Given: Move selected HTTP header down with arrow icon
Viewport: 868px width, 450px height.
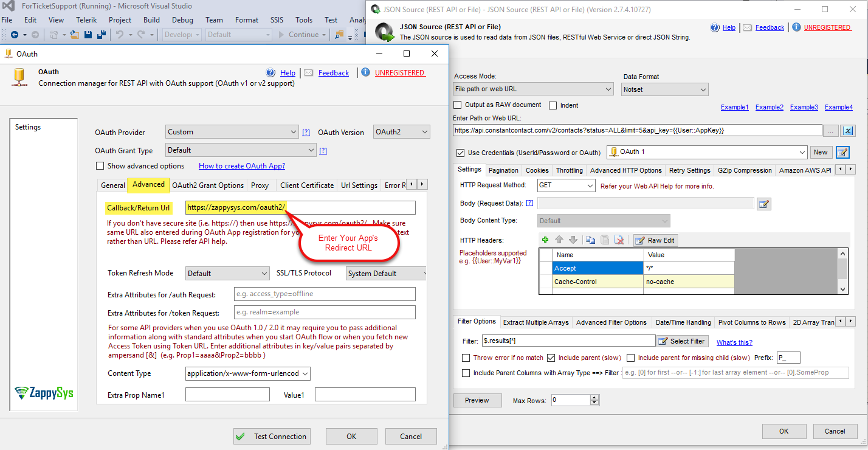Looking at the screenshot, I should (573, 240).
